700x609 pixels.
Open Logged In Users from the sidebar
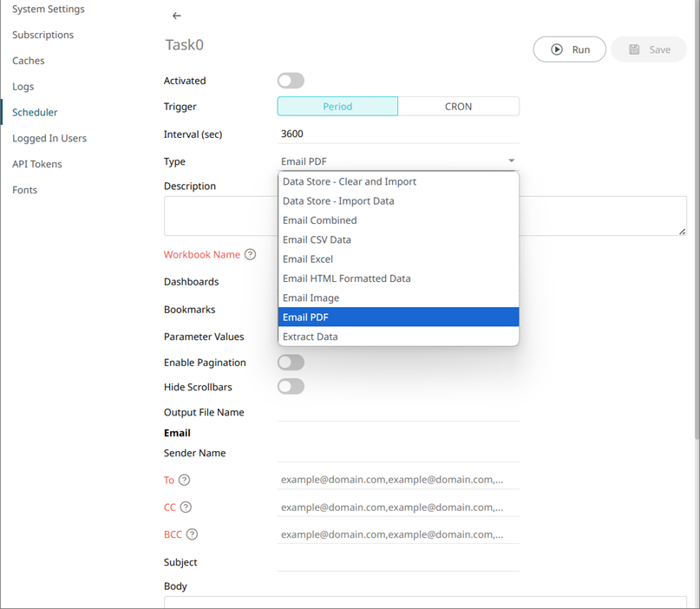(49, 138)
